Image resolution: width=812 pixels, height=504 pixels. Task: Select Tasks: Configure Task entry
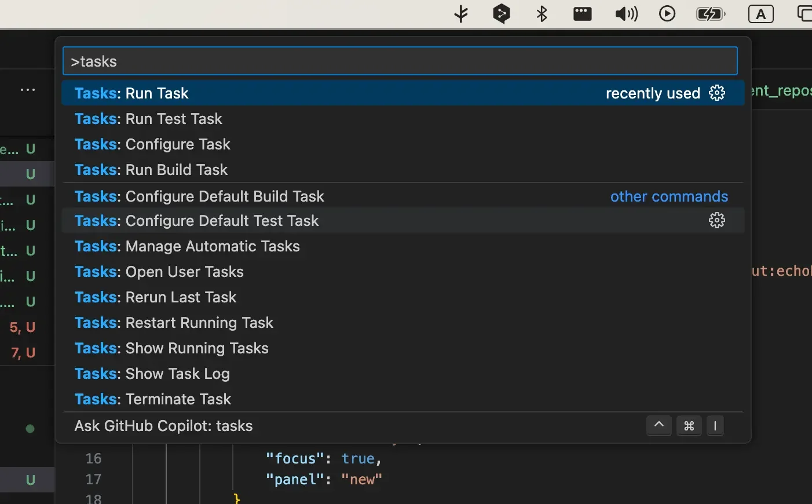click(403, 144)
